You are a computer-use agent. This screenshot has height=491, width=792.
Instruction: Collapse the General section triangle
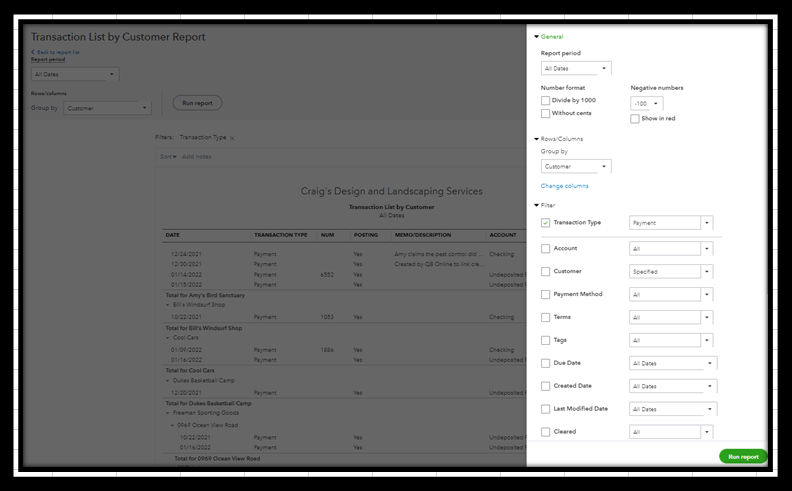pos(536,36)
